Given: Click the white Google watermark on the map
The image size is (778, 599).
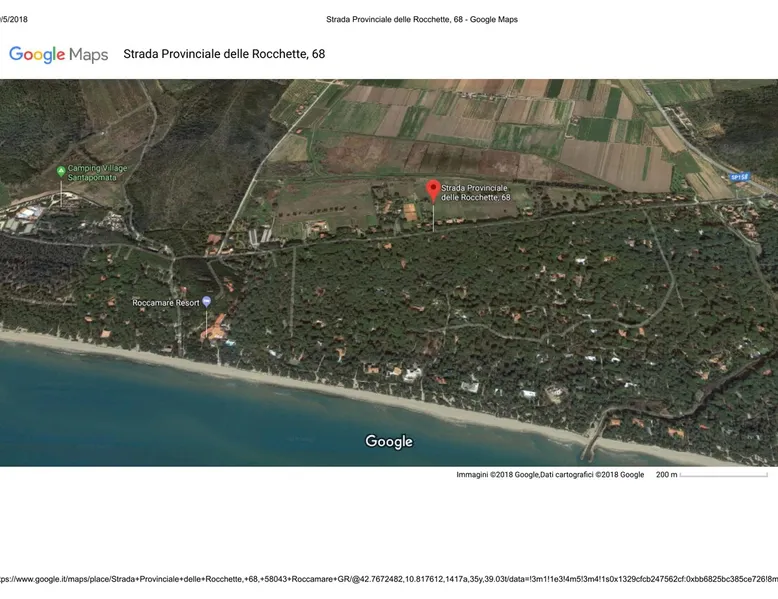Looking at the screenshot, I should click(x=389, y=441).
